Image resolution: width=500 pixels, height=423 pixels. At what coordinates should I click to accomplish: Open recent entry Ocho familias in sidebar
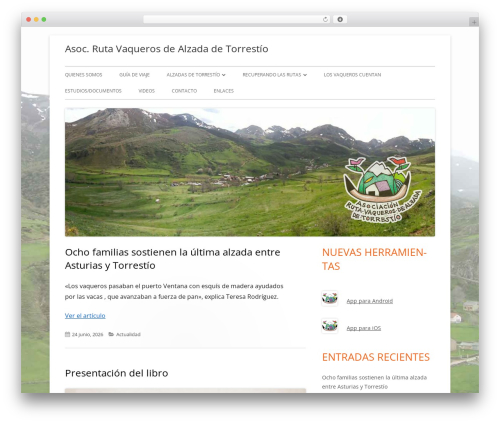coord(374,382)
